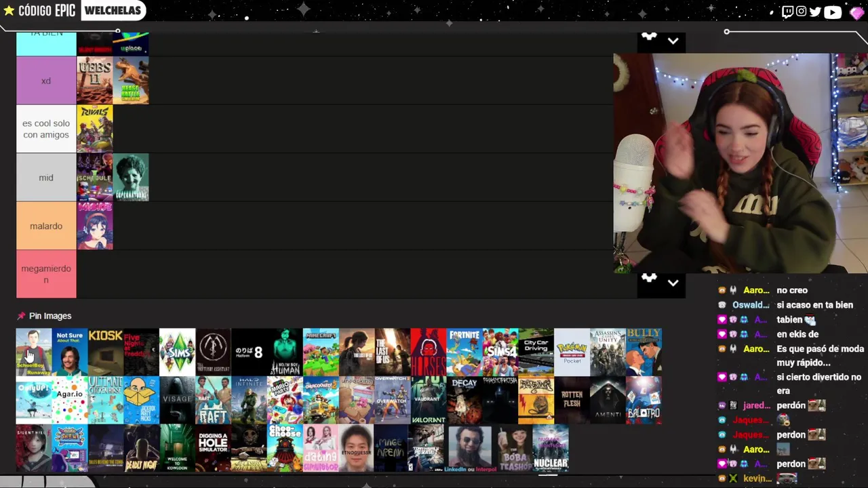Select the Phasmophobia image

pos(500,400)
